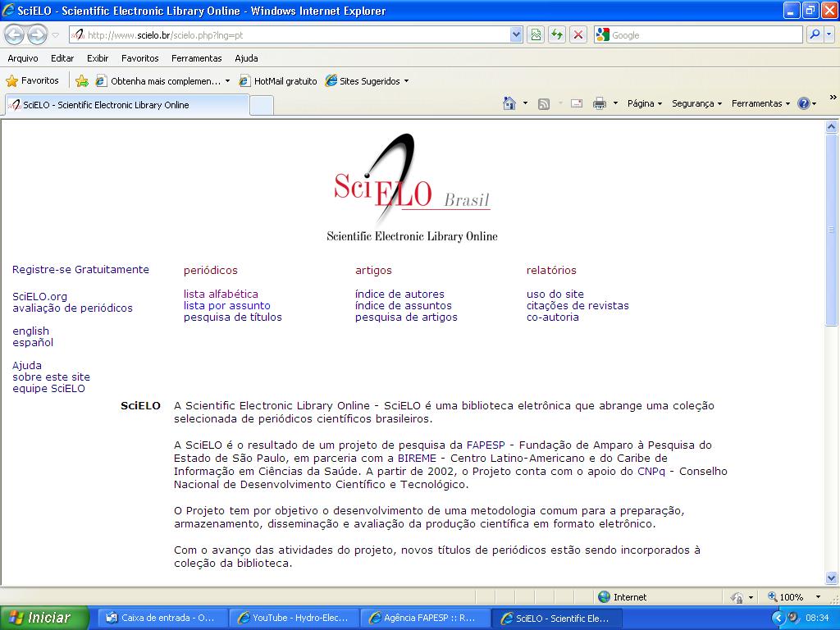Click the FAPESP link in the text
Viewport: 840px width, 630px height.
486,445
